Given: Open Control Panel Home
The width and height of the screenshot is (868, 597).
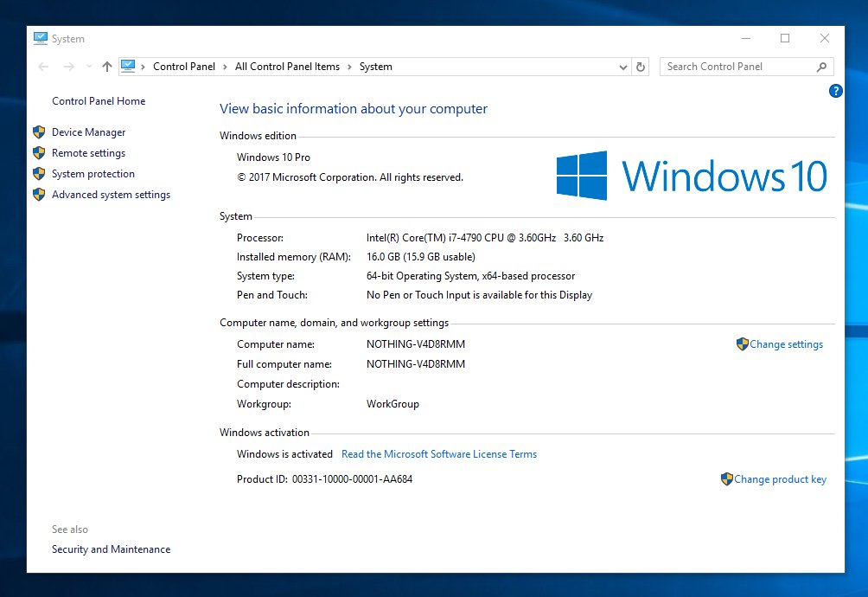Looking at the screenshot, I should tap(99, 101).
